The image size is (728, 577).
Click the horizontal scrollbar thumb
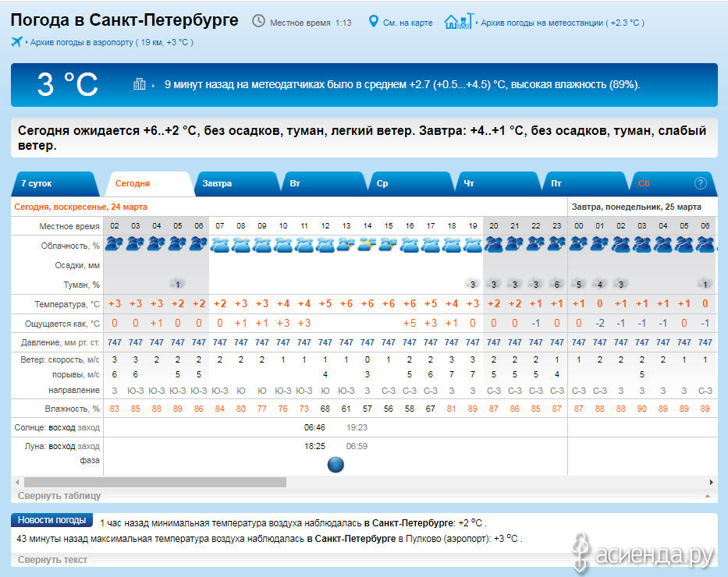coord(155,483)
